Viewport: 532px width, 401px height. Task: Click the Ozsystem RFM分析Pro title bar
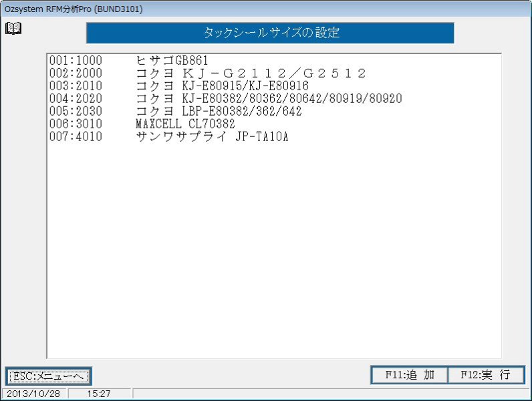[x=266, y=9]
